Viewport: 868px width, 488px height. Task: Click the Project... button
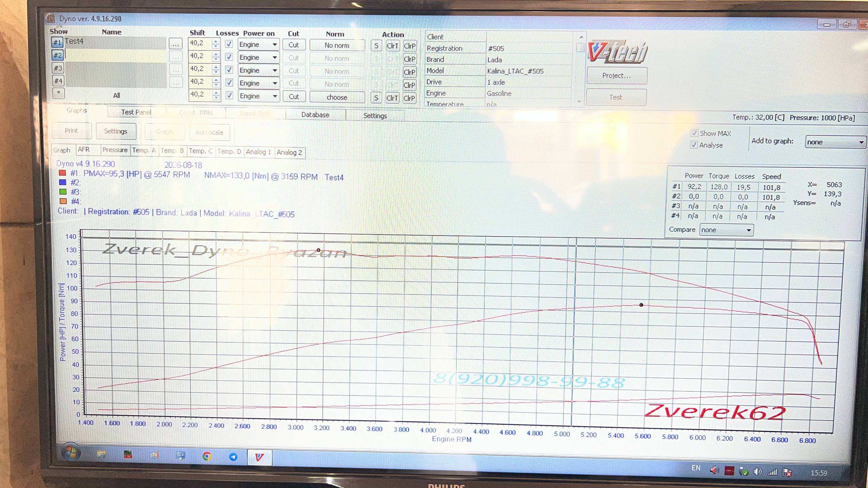coord(616,76)
